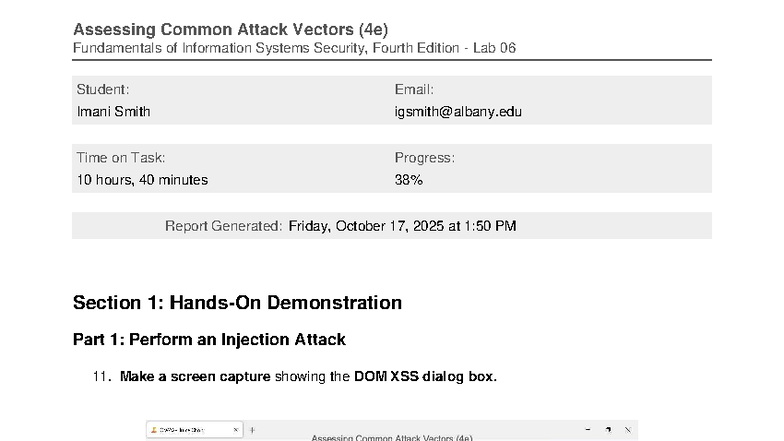Screen dimensions: 784x441
Task: Click the OWASP tab favicon icon
Action: [153, 430]
